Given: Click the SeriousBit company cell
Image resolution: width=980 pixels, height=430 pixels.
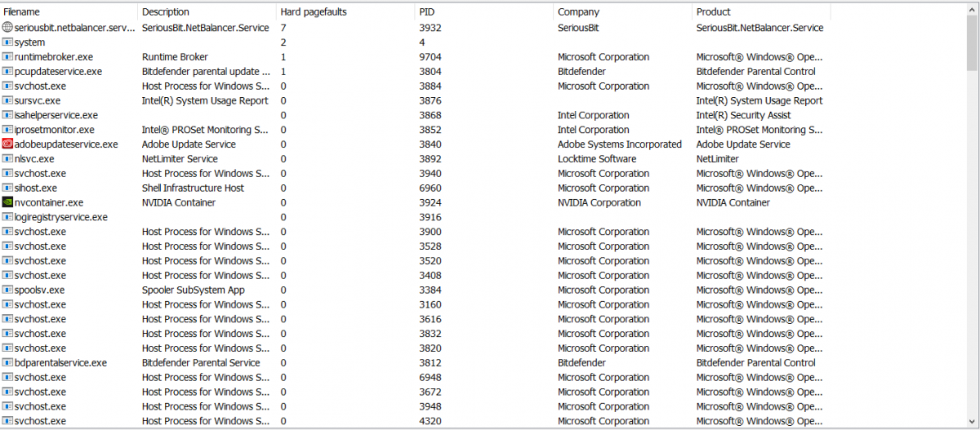Looking at the screenshot, I should coord(578,28).
